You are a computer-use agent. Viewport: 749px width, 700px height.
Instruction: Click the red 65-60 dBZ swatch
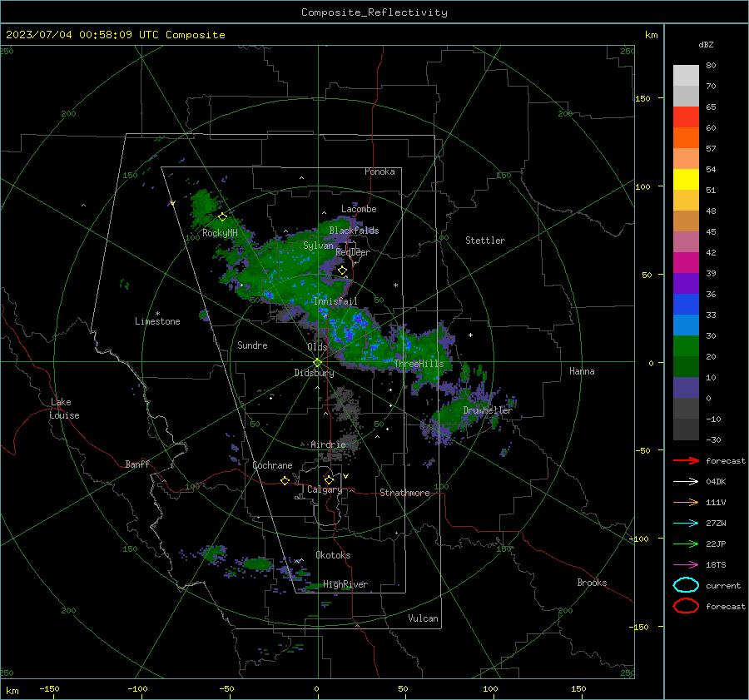(x=686, y=117)
